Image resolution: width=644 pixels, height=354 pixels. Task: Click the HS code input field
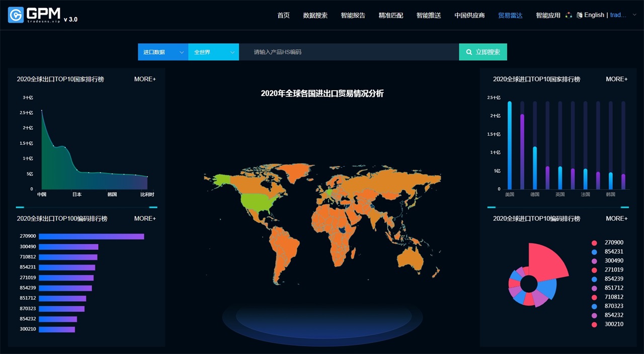pyautogui.click(x=349, y=52)
